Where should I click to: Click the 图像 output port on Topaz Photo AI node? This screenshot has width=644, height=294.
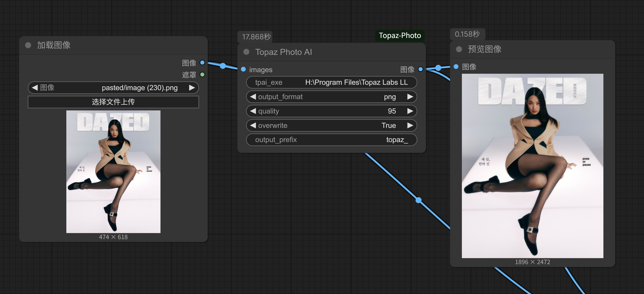[x=420, y=69]
